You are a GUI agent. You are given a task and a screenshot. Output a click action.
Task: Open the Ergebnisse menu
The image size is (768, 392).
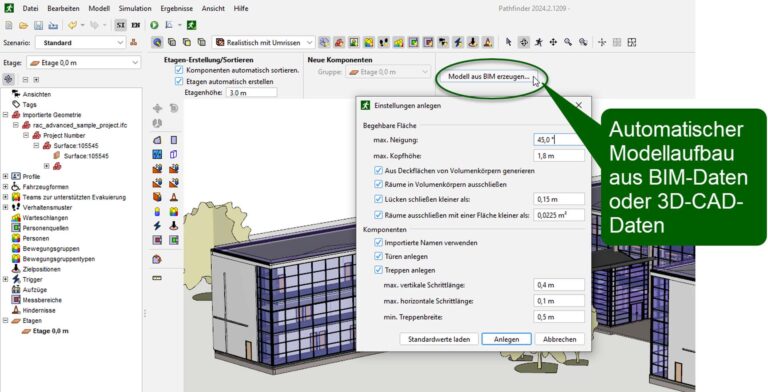coord(176,8)
